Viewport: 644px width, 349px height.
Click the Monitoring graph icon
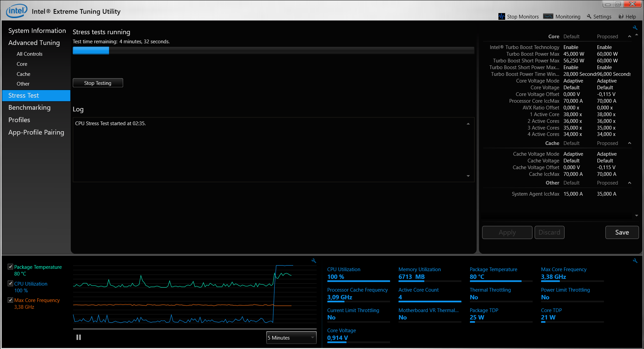pos(548,16)
